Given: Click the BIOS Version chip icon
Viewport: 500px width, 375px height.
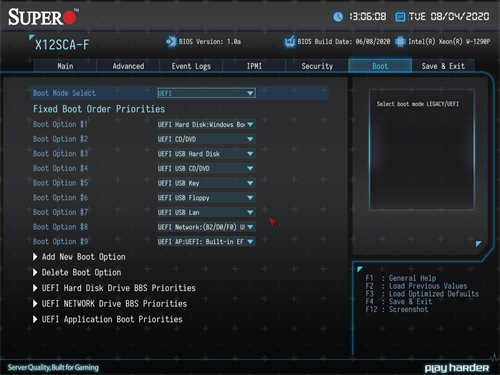Looking at the screenshot, I should tap(171, 42).
